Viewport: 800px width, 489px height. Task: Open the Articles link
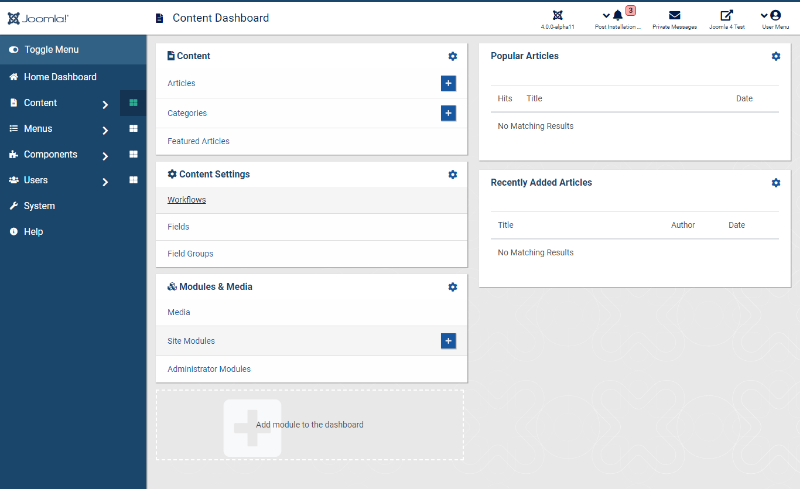pyautogui.click(x=181, y=83)
